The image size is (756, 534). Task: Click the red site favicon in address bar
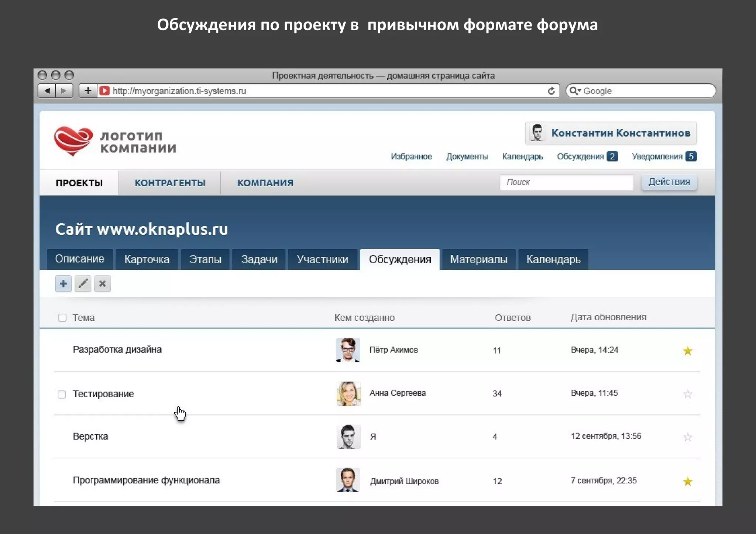tap(104, 91)
